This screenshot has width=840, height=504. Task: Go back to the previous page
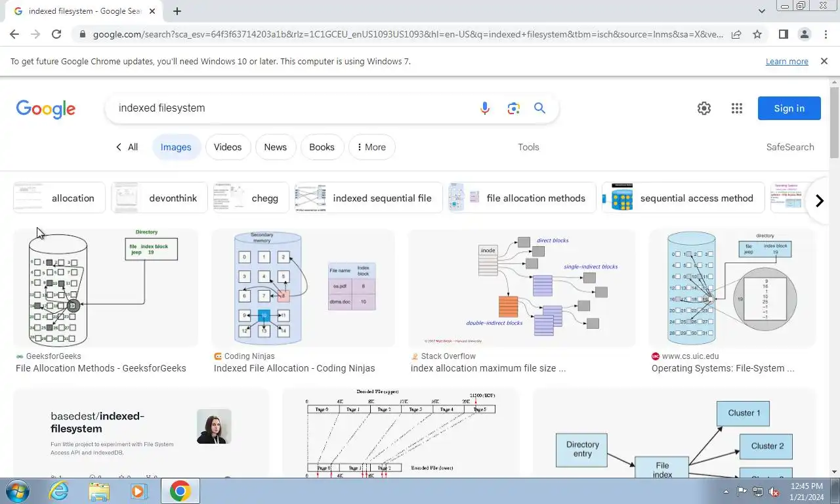pyautogui.click(x=14, y=35)
